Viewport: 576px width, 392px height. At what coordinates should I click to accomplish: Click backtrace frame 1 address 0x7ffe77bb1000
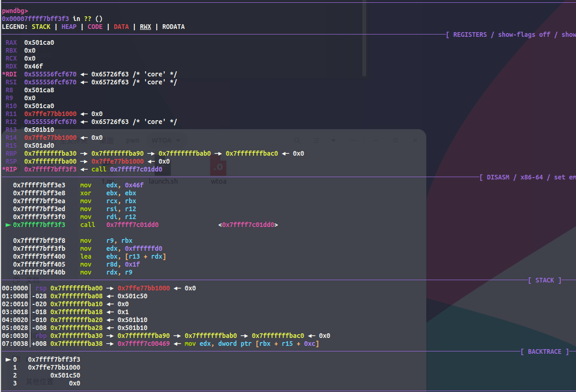pyautogui.click(x=54, y=367)
